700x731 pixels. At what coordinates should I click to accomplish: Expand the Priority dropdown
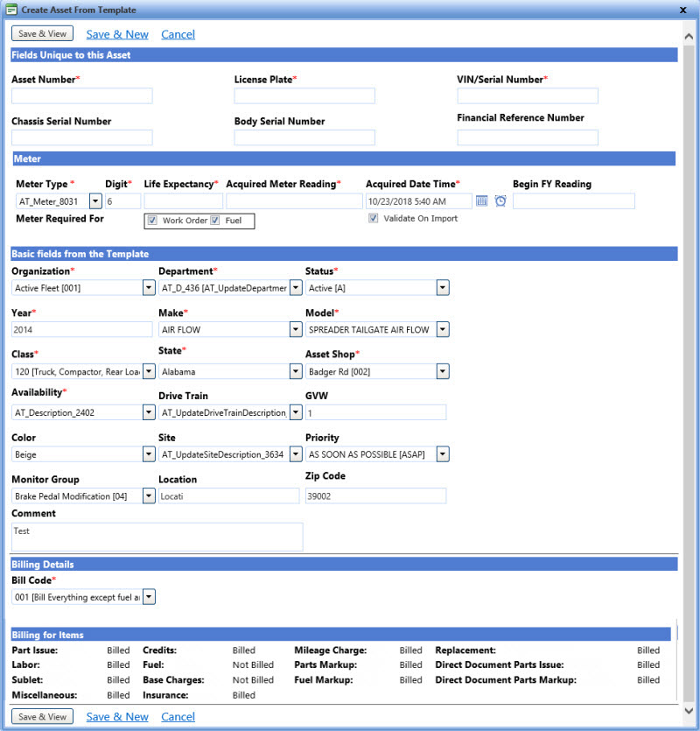point(443,454)
